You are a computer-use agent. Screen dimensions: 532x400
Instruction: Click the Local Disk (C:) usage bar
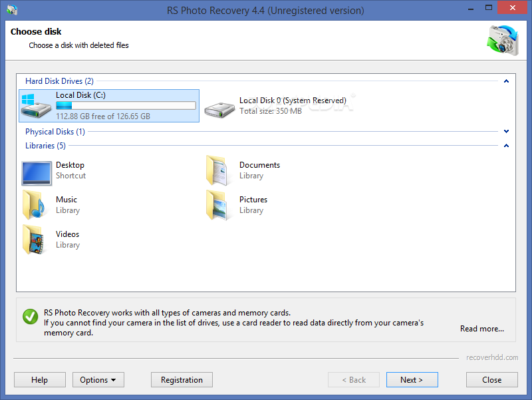pyautogui.click(x=126, y=106)
